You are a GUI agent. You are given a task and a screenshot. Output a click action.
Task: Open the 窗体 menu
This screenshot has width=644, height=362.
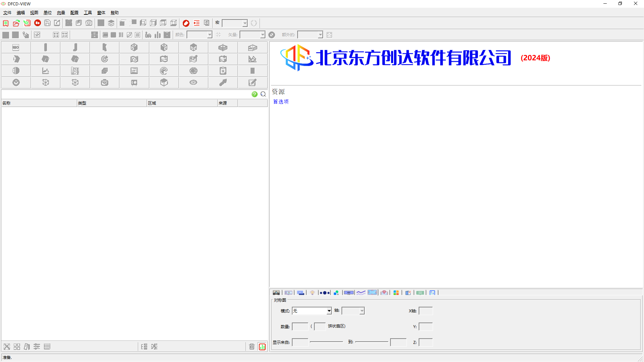pyautogui.click(x=101, y=13)
